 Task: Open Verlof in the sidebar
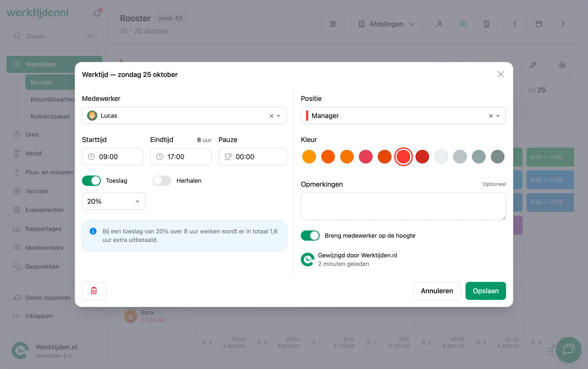click(33, 153)
